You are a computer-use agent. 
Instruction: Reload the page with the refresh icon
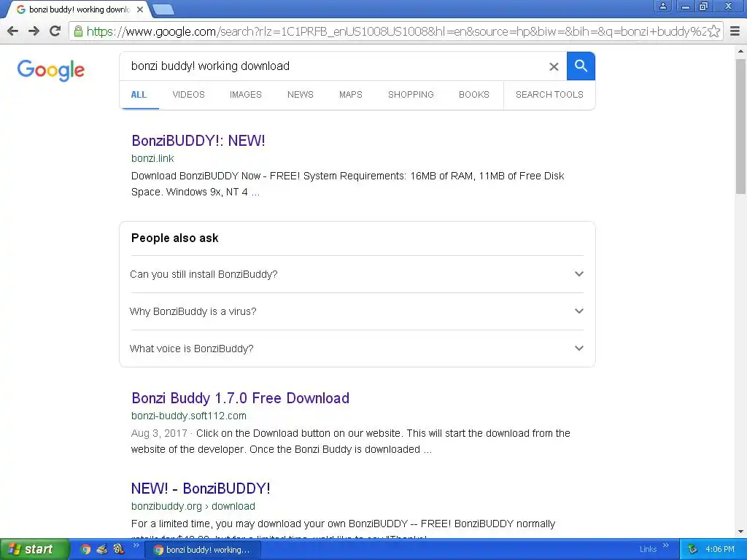pos(55,31)
